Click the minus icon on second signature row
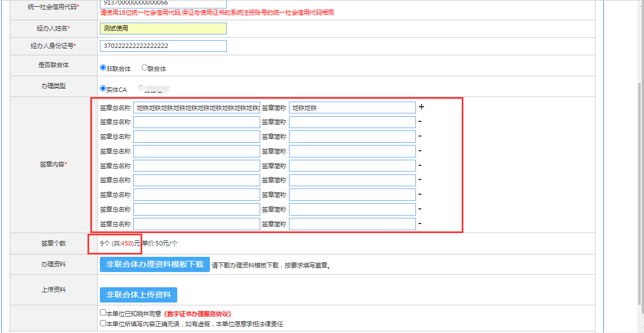This screenshot has width=644, height=333. point(420,121)
